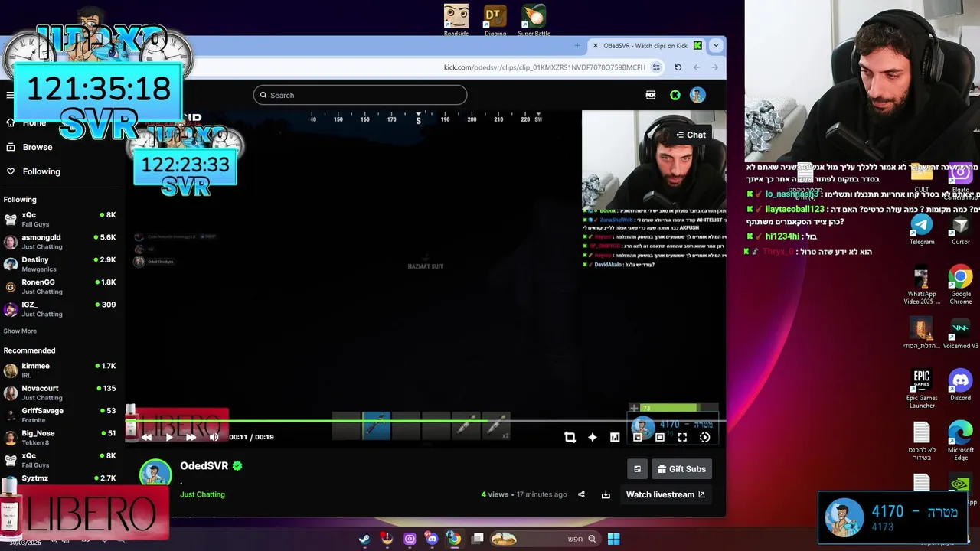
Task: Click Watch livestream link
Action: [x=665, y=494]
